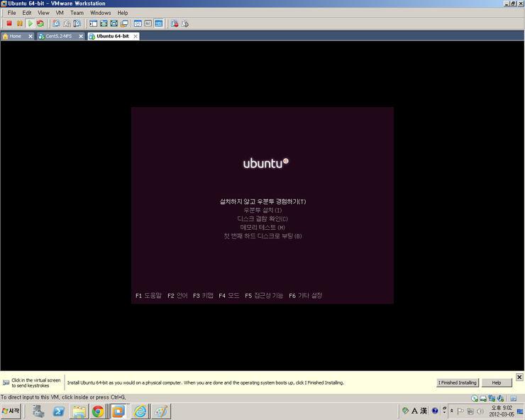Screen dimensions: 525x420
Task: Toggle the sidebar view icon
Action: coord(94,23)
